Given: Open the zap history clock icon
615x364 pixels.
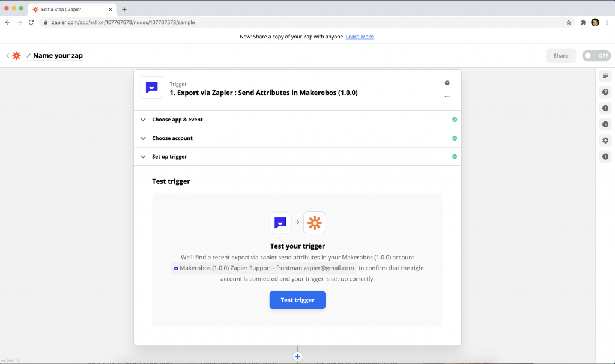Looking at the screenshot, I should (x=605, y=124).
